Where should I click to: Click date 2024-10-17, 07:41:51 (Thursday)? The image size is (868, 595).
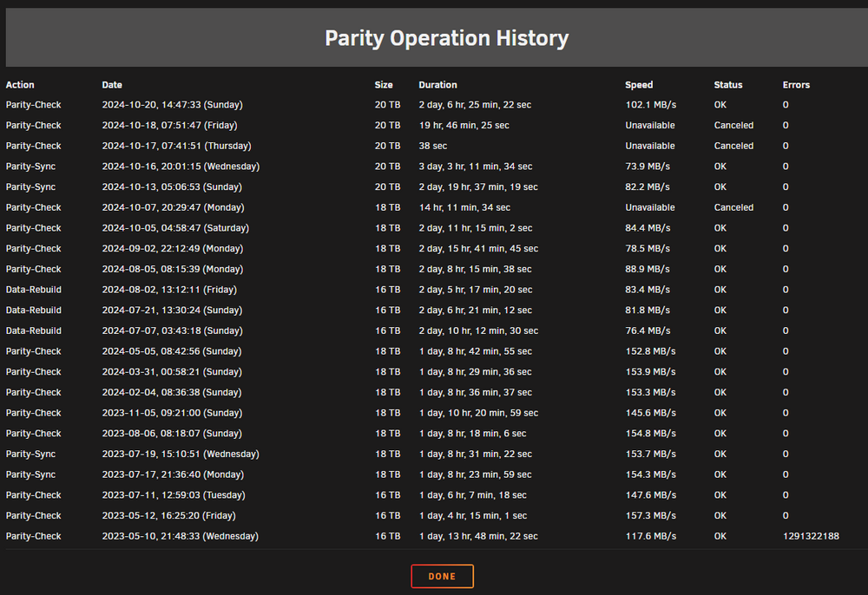click(176, 146)
